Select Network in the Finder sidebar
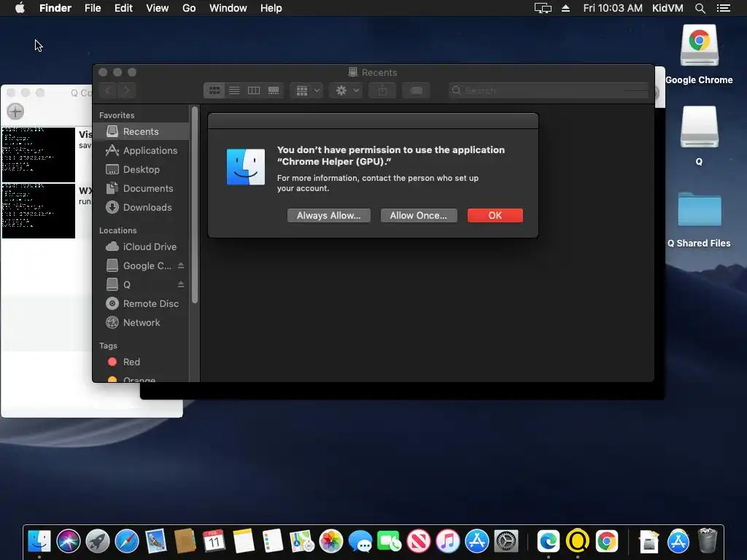Image resolution: width=747 pixels, height=560 pixels. click(141, 323)
